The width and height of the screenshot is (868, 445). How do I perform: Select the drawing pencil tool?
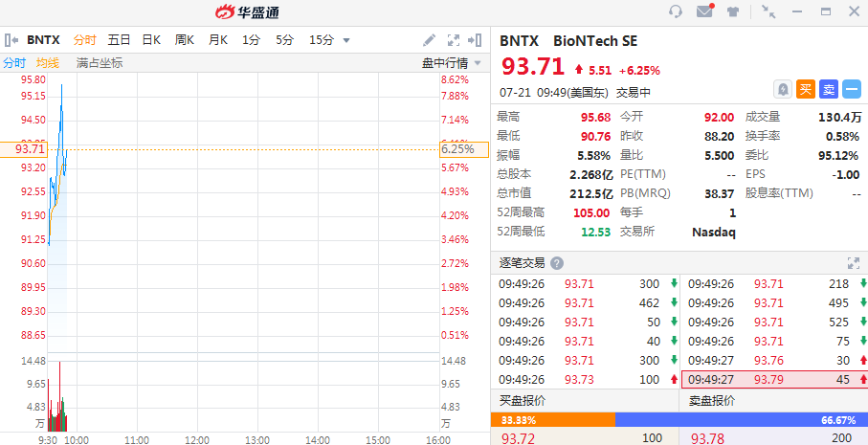429,40
